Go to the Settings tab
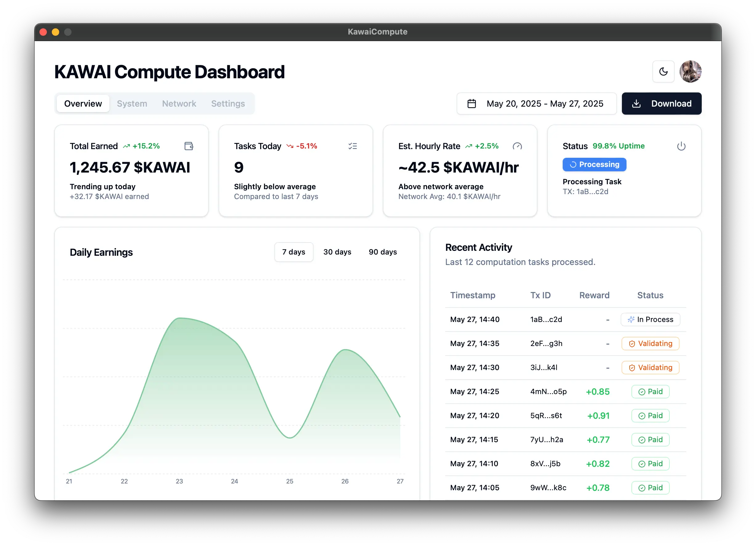The height and width of the screenshot is (546, 756). tap(228, 104)
